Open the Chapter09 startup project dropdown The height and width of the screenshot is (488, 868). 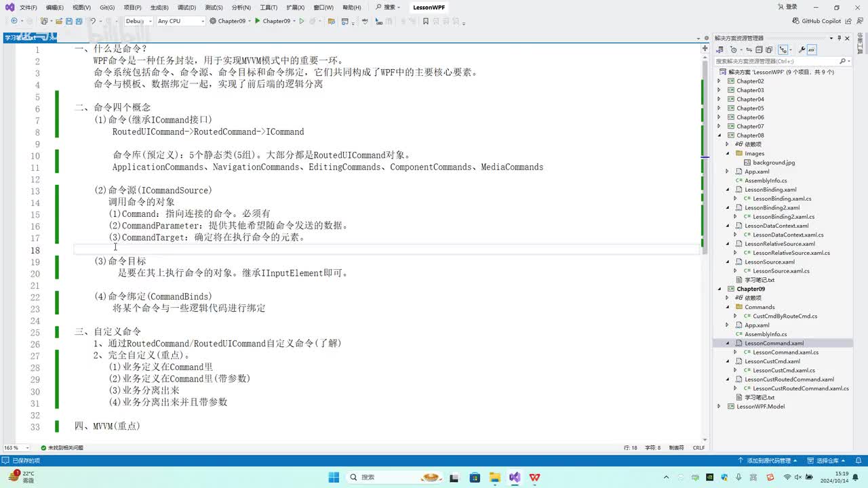(231, 21)
